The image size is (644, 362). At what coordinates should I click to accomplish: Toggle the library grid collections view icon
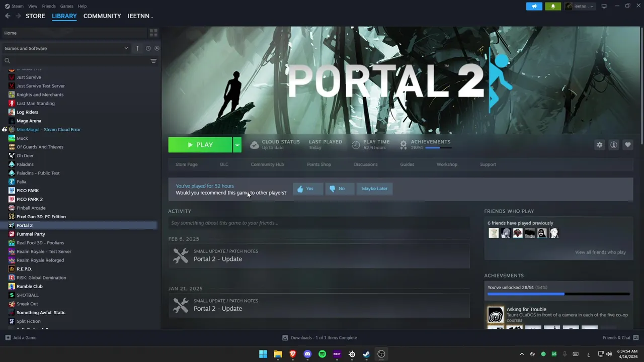point(153,33)
